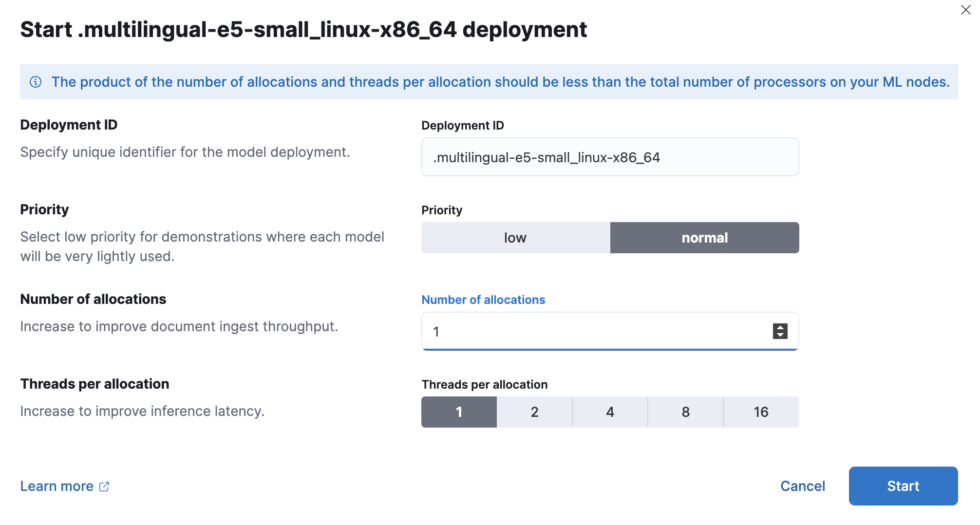Select 2 threads per allocation
This screenshot has width=980, height=525.
[x=534, y=412]
